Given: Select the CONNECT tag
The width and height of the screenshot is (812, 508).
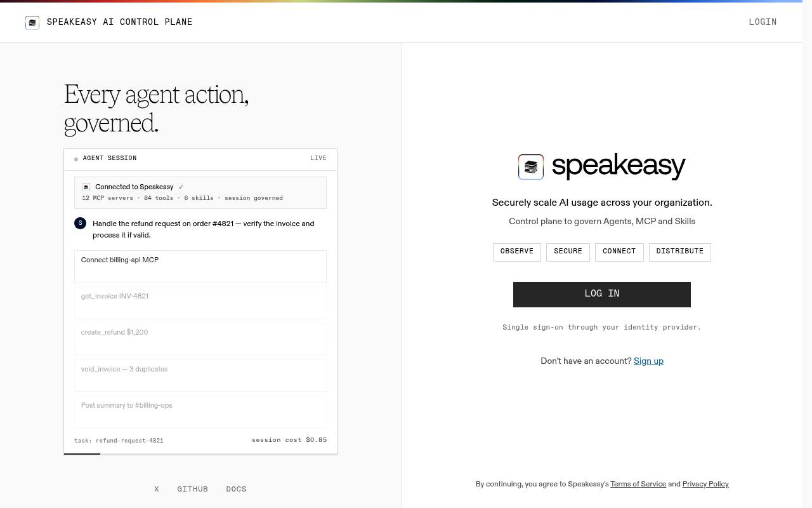Looking at the screenshot, I should click(619, 252).
